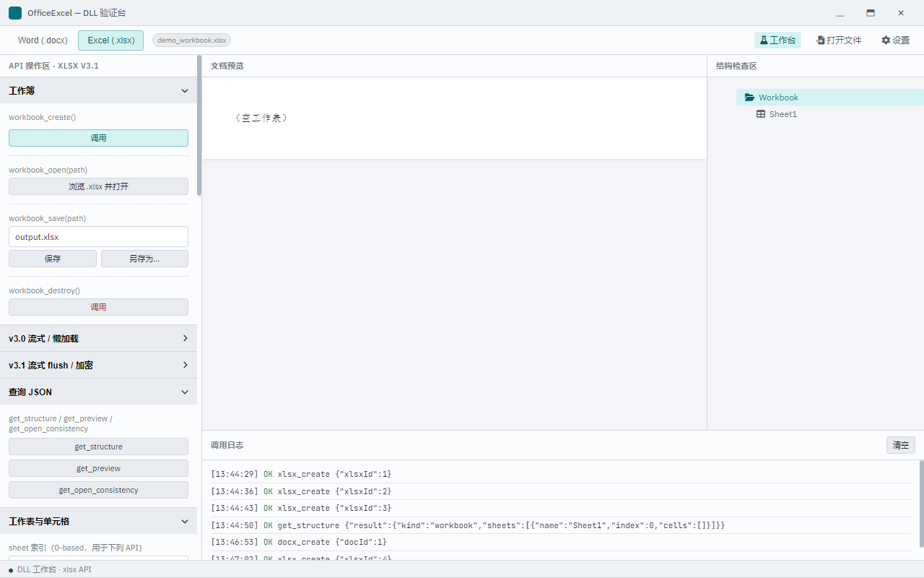Image resolution: width=924 pixels, height=578 pixels.
Task: Click the get_open_consistency button
Action: 98,490
